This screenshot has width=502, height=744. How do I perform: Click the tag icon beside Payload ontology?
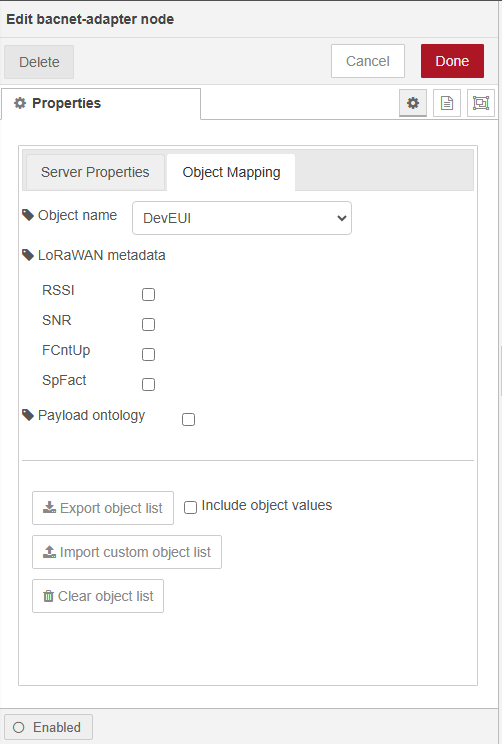pos(28,415)
